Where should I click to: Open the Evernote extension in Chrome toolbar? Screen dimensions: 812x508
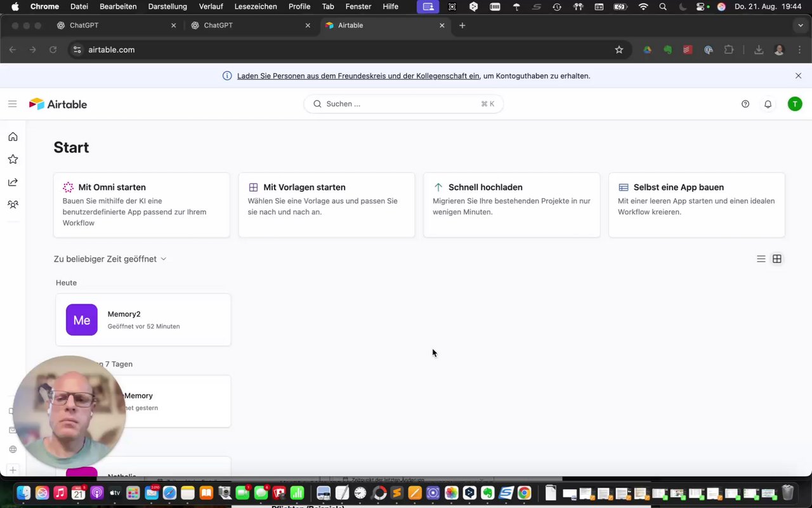pyautogui.click(x=667, y=50)
